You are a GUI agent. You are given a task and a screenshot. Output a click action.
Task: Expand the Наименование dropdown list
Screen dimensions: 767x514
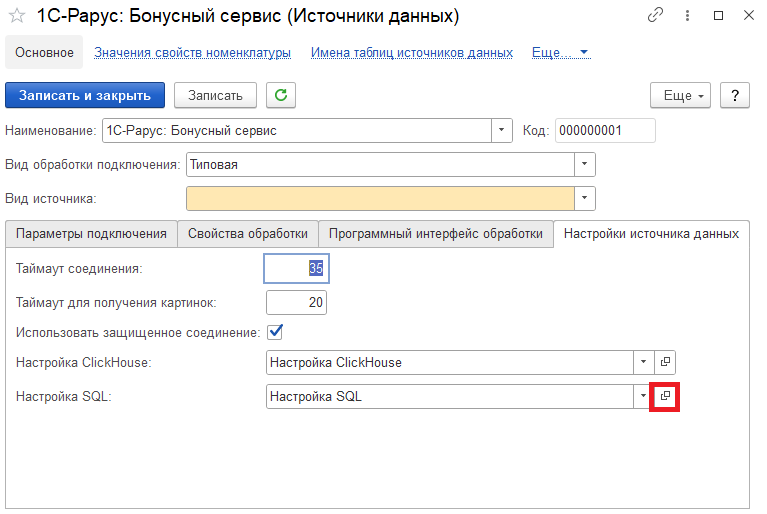pyautogui.click(x=502, y=131)
